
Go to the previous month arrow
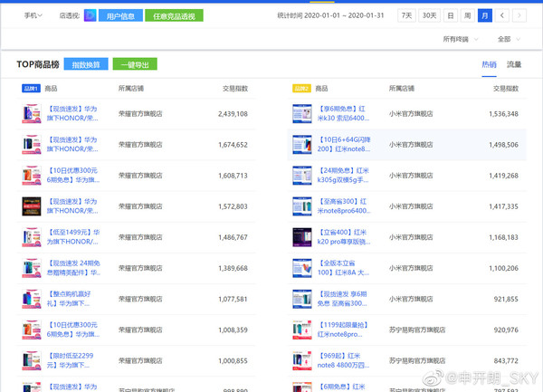[x=504, y=15]
